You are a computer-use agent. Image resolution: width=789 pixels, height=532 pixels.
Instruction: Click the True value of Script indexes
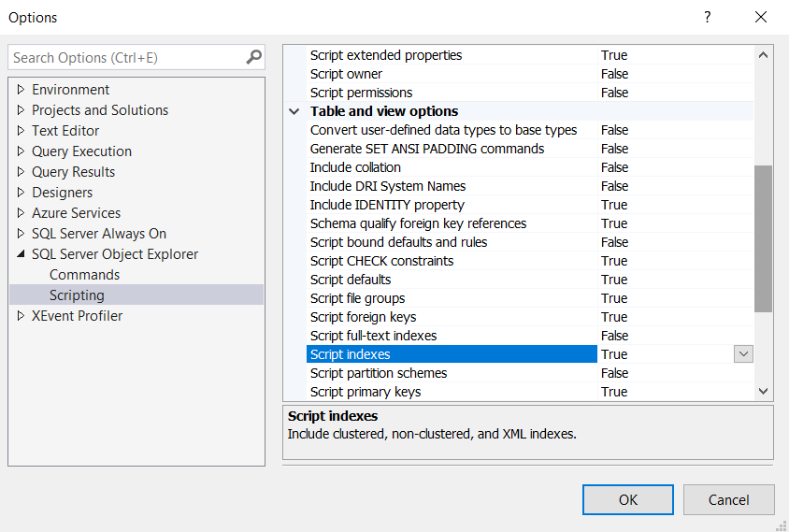coord(614,354)
